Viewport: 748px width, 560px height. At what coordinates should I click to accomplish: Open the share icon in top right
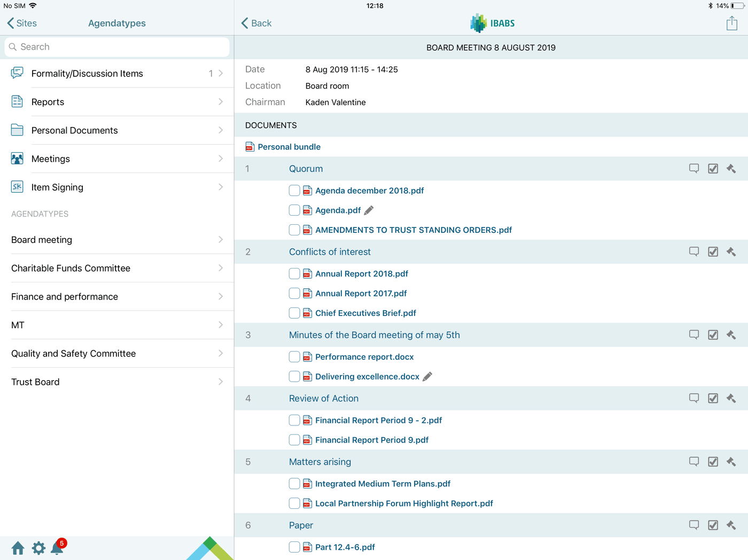click(731, 23)
